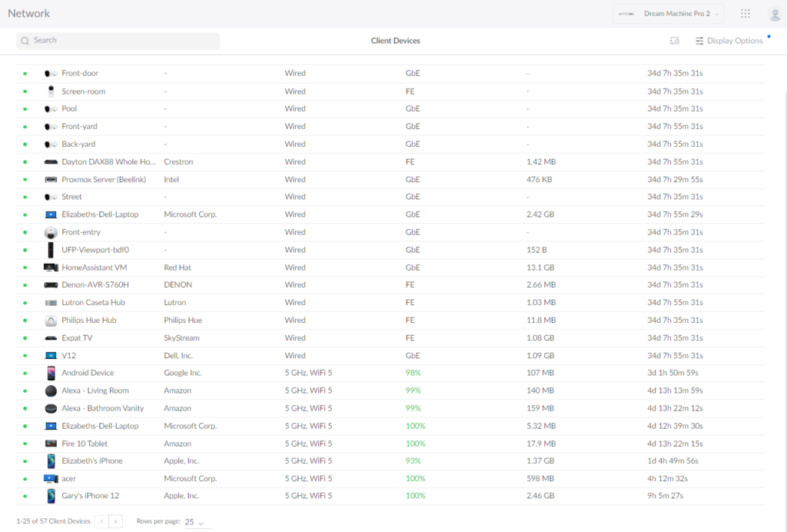Open the Back-yard device entry

pyautogui.click(x=390, y=144)
